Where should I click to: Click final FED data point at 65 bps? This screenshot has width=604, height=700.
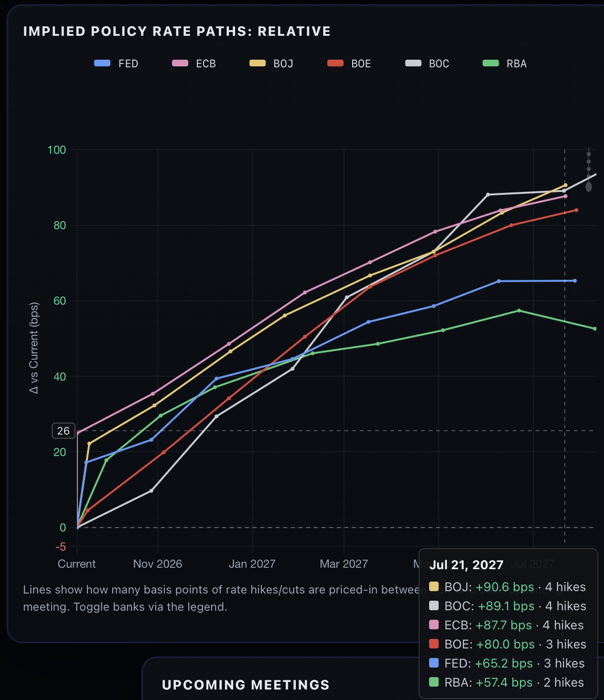pos(575,281)
